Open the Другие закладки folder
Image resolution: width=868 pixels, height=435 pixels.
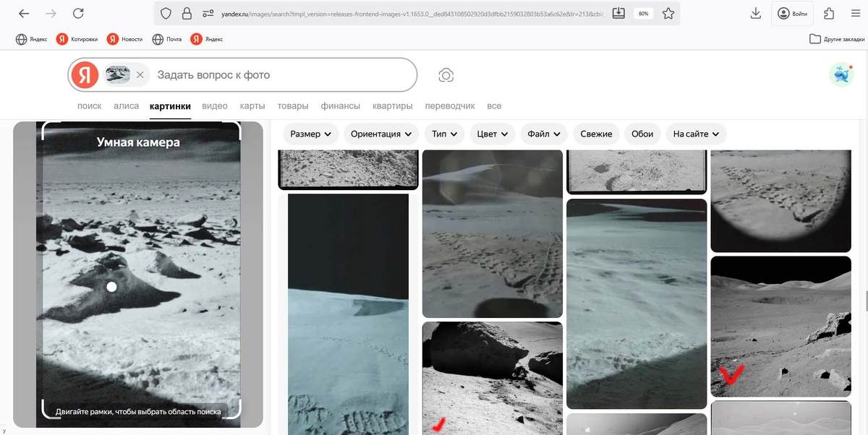[x=837, y=39]
